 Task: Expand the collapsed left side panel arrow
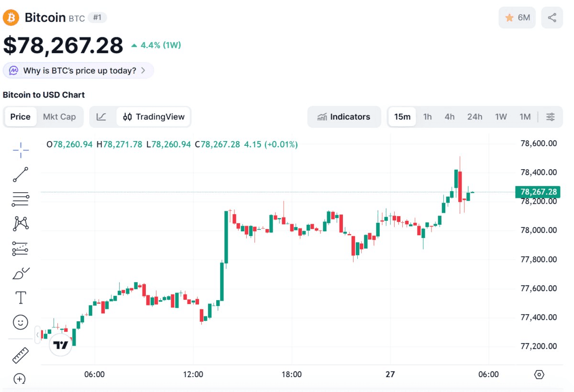click(x=37, y=335)
